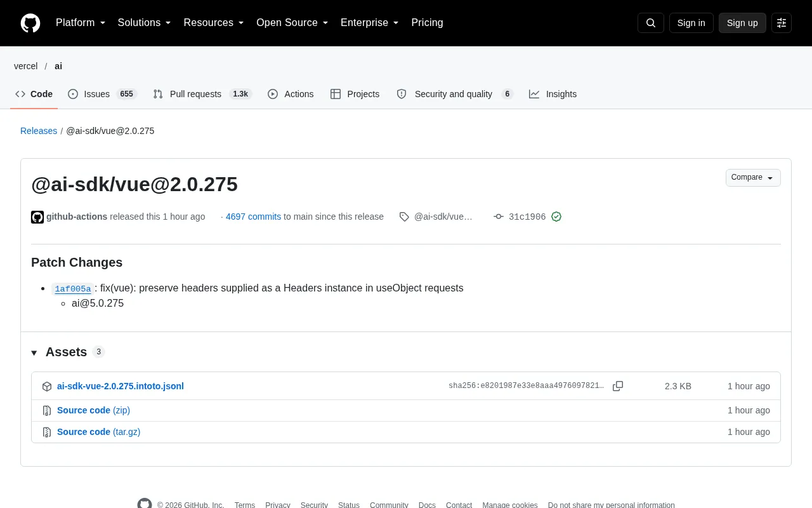Screen dimensions: 812x508
Task: Switch to Security and quality tab
Action: [455, 94]
